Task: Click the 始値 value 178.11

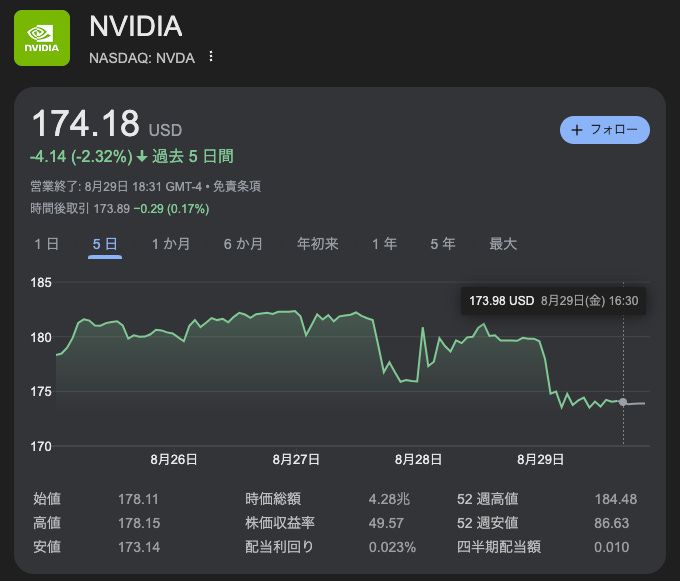Action: (x=138, y=499)
